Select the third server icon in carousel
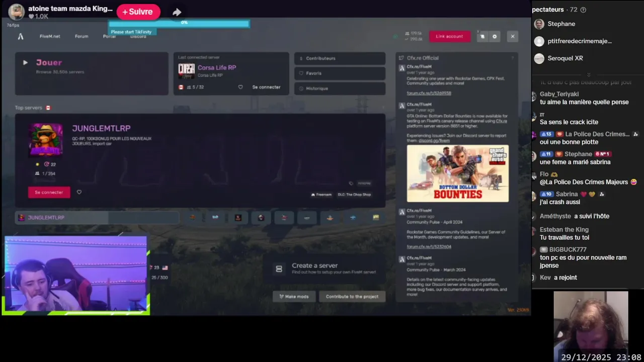Viewport: 644px width, 362px height. (238, 218)
